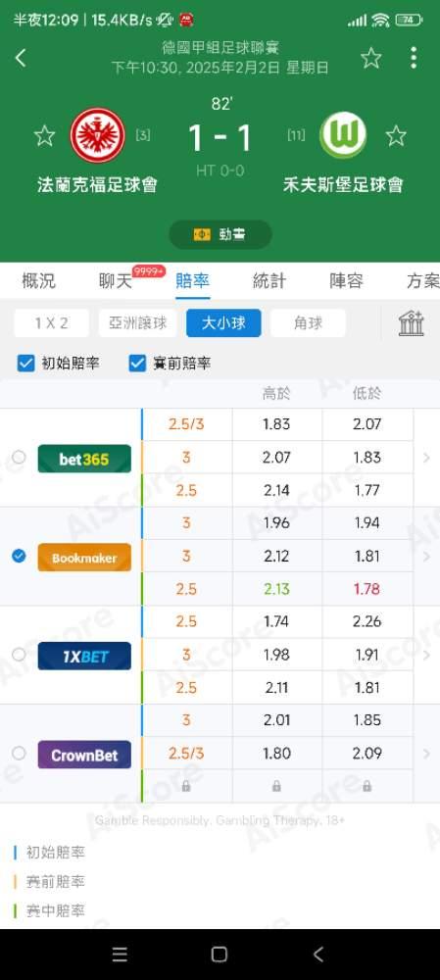Tap the locked CrownBet over odds cell
The width and height of the screenshot is (440, 980).
click(x=277, y=786)
